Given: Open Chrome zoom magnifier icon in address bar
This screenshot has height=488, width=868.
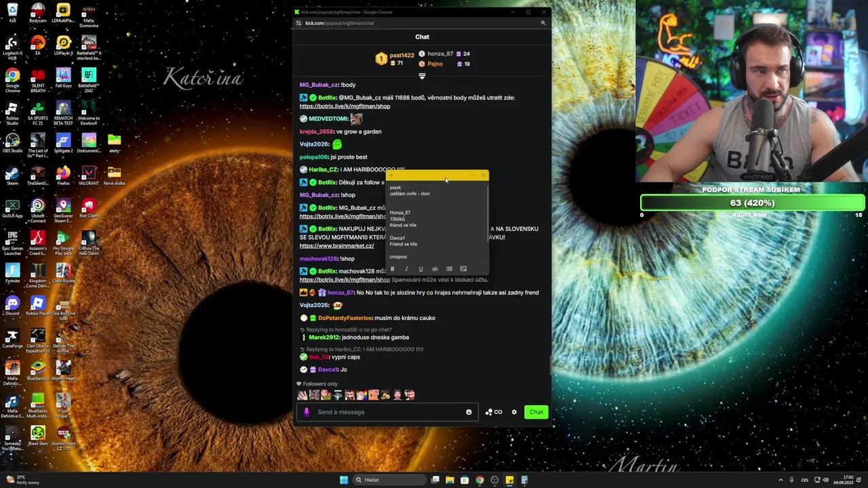Looking at the screenshot, I should pyautogui.click(x=543, y=23).
